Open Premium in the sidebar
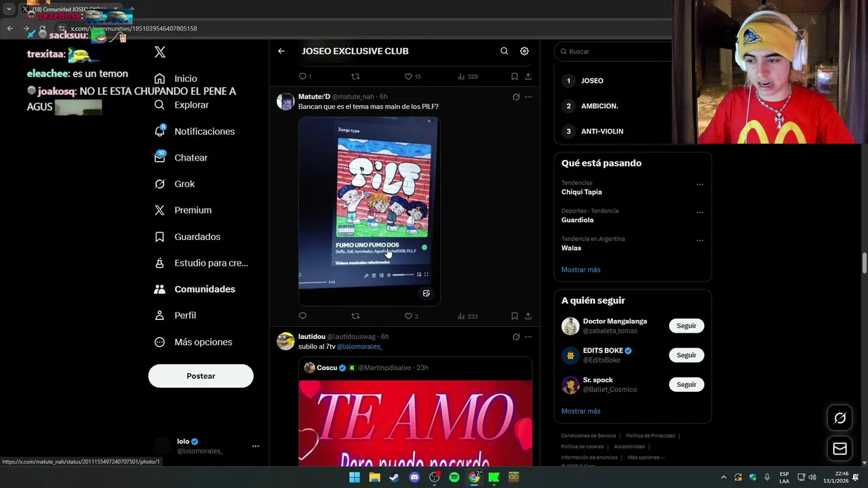 coord(183,210)
